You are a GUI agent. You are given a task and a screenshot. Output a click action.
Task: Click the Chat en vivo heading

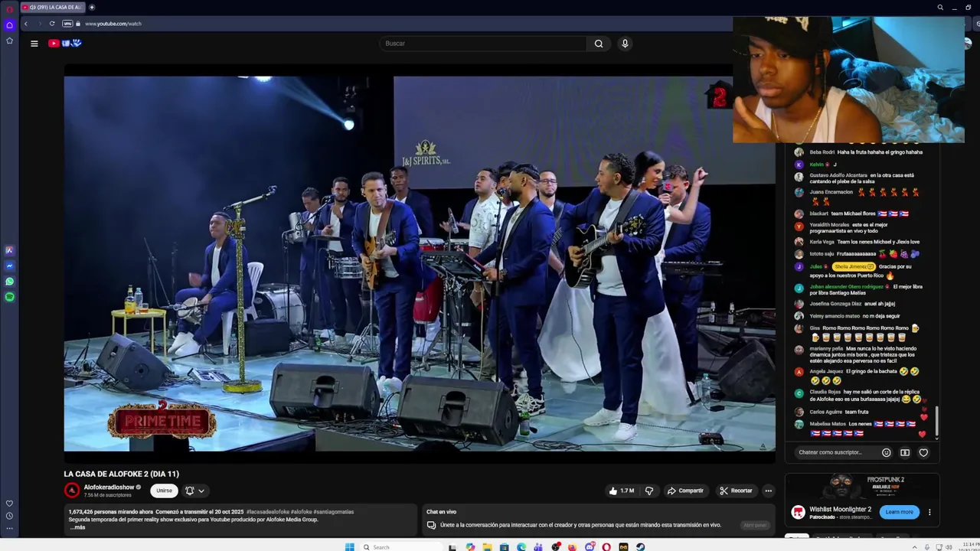click(x=441, y=512)
